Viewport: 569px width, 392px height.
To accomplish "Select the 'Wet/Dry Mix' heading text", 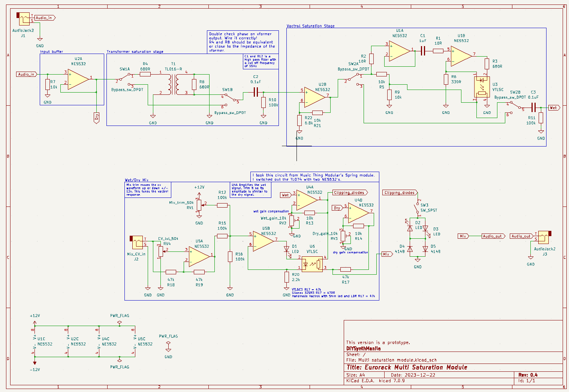I will pos(137,180).
